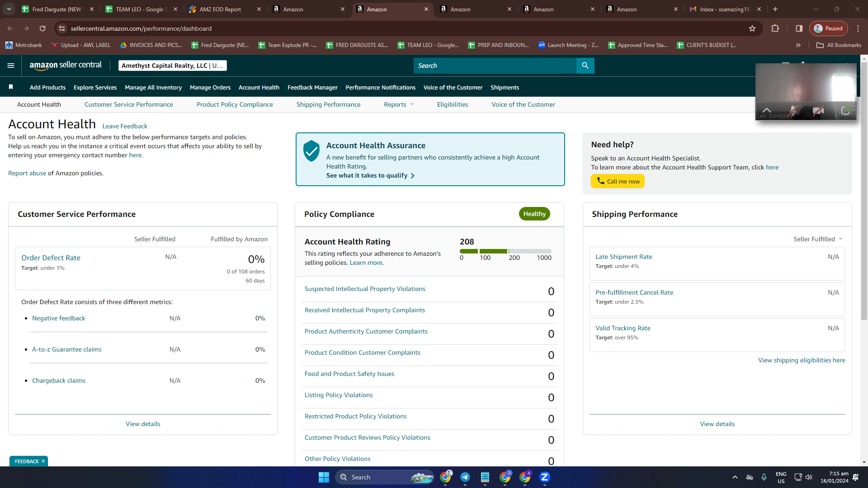This screenshot has width=868, height=488.
Task: Close the FEEDBACK widget
Action: 43,461
